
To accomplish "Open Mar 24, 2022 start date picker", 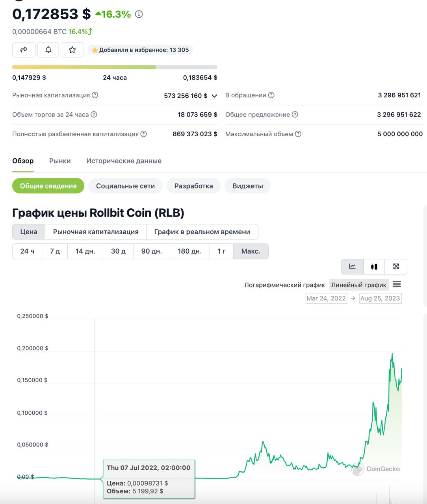I will click(x=326, y=298).
